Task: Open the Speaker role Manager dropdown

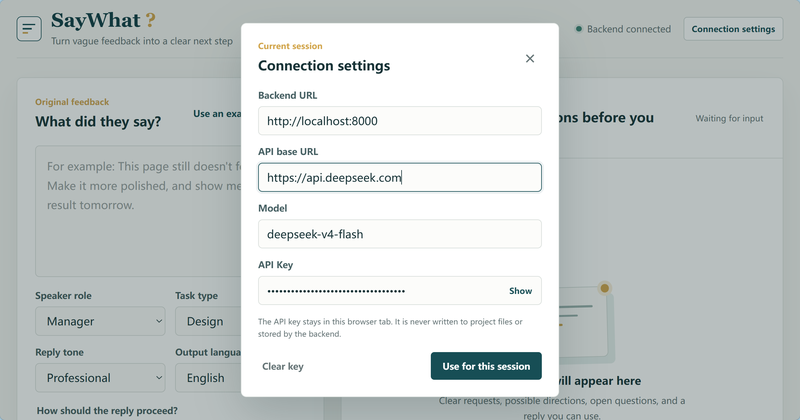Action: (x=100, y=321)
